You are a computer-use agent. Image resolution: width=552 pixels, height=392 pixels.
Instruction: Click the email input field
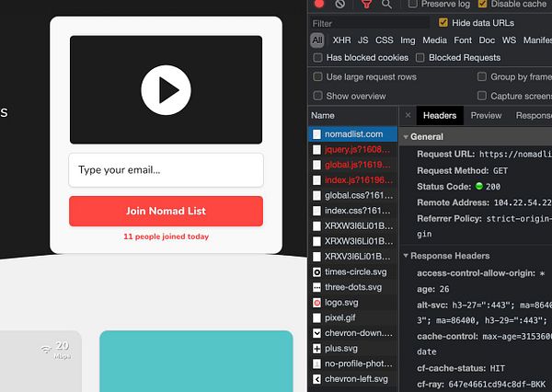166,170
